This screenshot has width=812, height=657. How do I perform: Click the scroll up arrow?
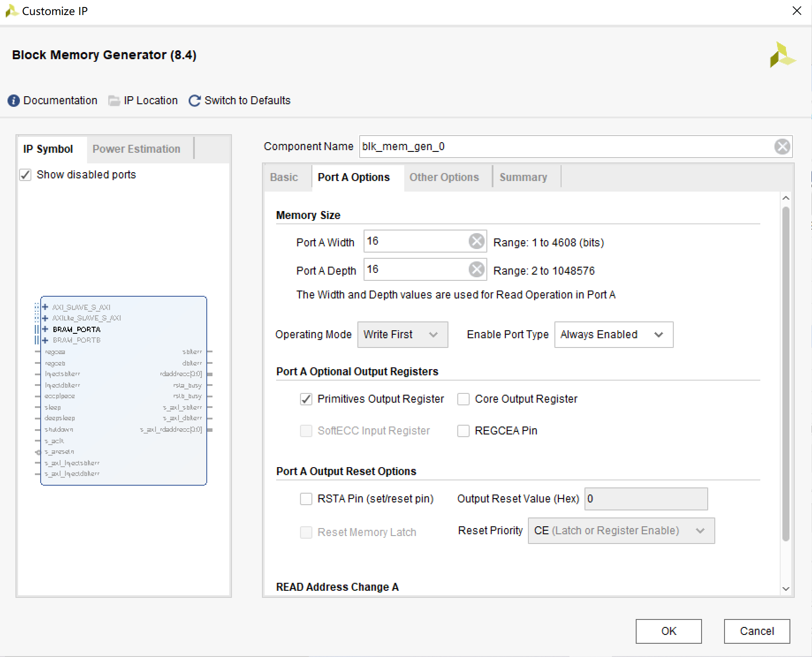point(785,198)
